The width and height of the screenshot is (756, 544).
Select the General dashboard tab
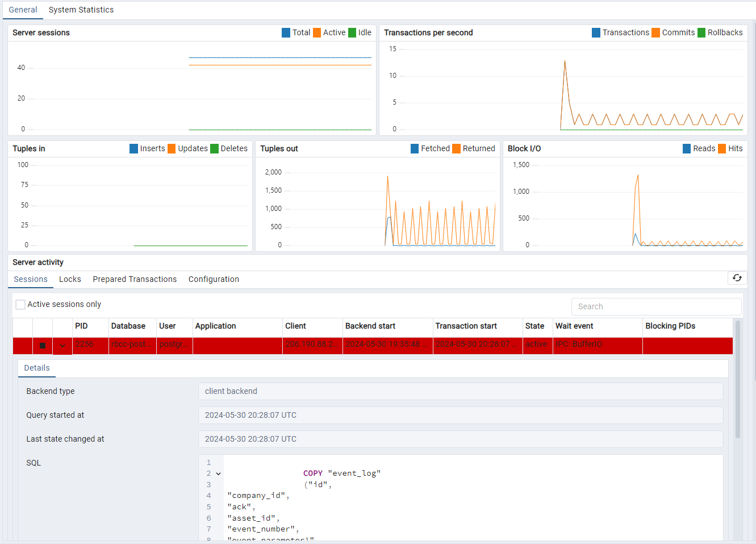(x=23, y=10)
